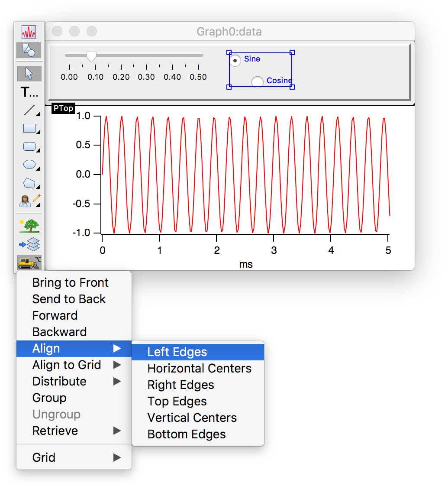Click the draw layers icon
Image resolution: width=448 pixels, height=486 pixels.
29,244
